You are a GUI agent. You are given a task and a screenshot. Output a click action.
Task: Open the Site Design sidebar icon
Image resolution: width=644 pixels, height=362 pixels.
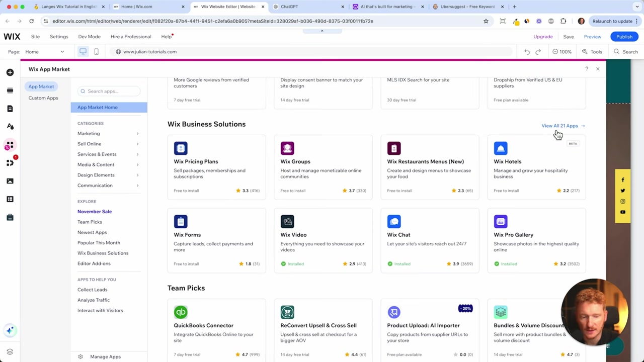[10, 127]
